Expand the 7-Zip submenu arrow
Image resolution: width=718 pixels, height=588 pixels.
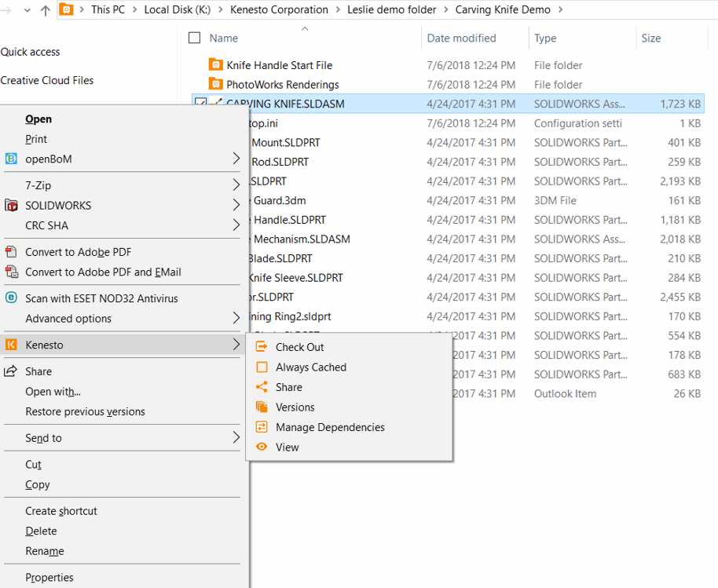click(236, 184)
